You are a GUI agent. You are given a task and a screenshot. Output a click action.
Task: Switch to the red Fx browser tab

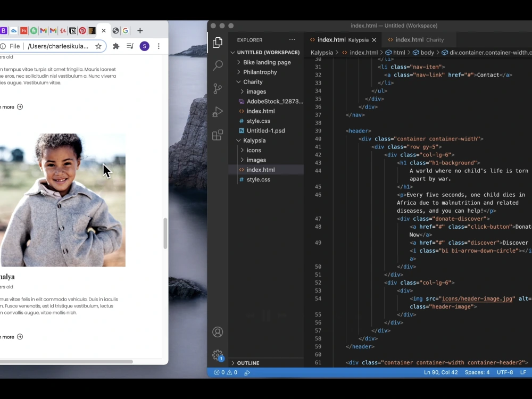coord(24,31)
